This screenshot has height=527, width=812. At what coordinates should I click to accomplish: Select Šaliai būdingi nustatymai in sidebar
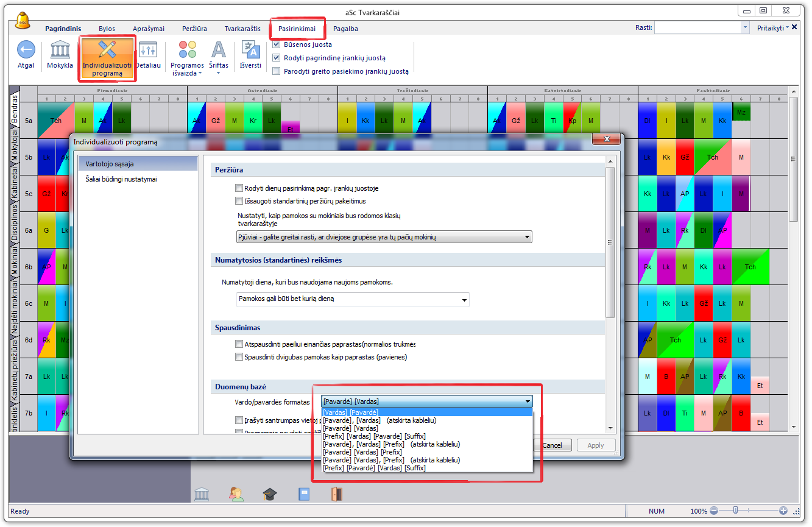(121, 179)
